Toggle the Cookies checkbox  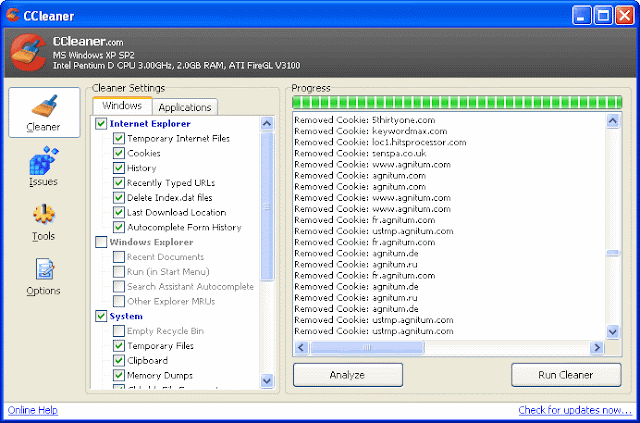click(x=119, y=153)
